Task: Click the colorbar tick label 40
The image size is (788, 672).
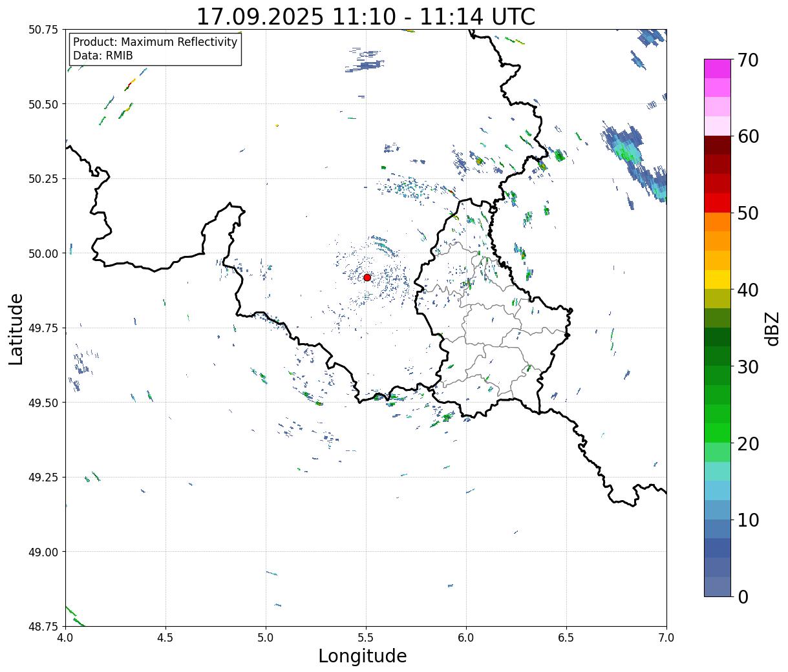Action: [x=747, y=290]
